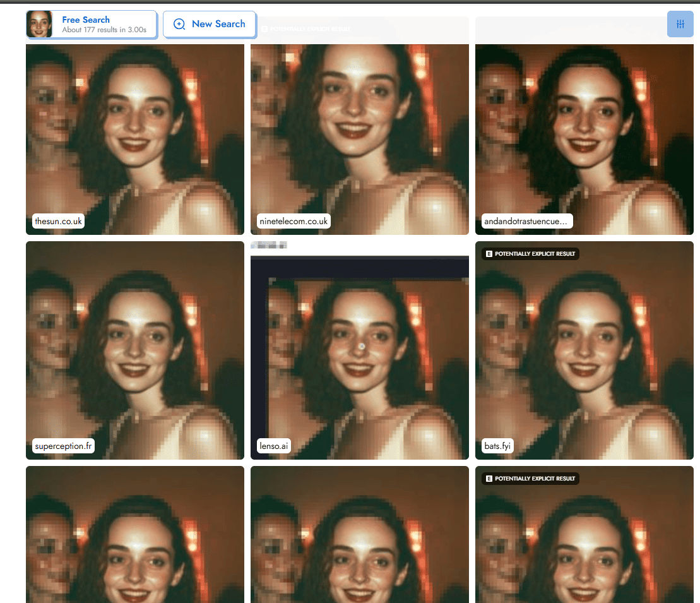Select the bottom-left unlabeled result image
The image size is (700, 603).
[134, 537]
